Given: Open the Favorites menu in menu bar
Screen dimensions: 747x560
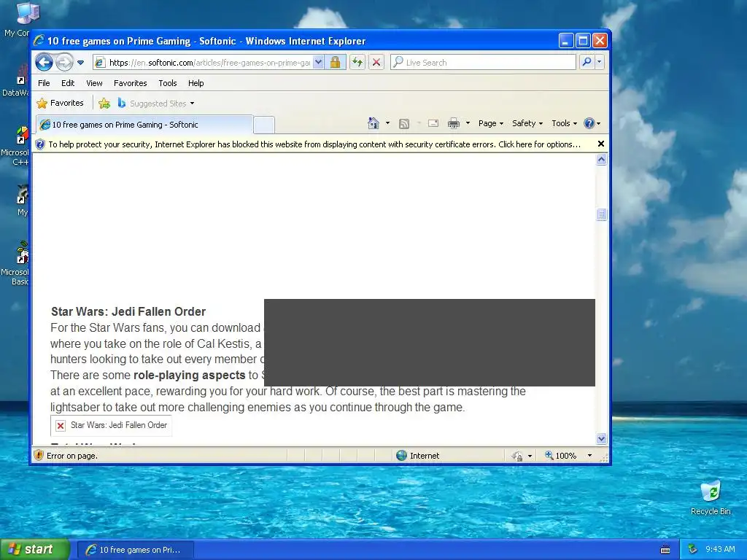Looking at the screenshot, I should (x=130, y=83).
